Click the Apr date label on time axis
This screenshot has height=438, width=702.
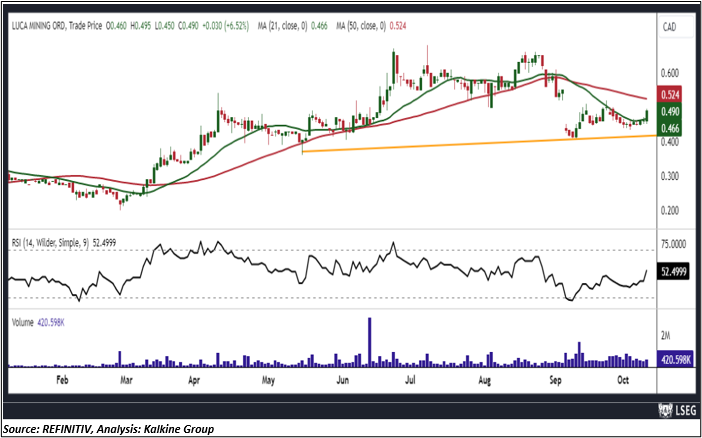194,381
